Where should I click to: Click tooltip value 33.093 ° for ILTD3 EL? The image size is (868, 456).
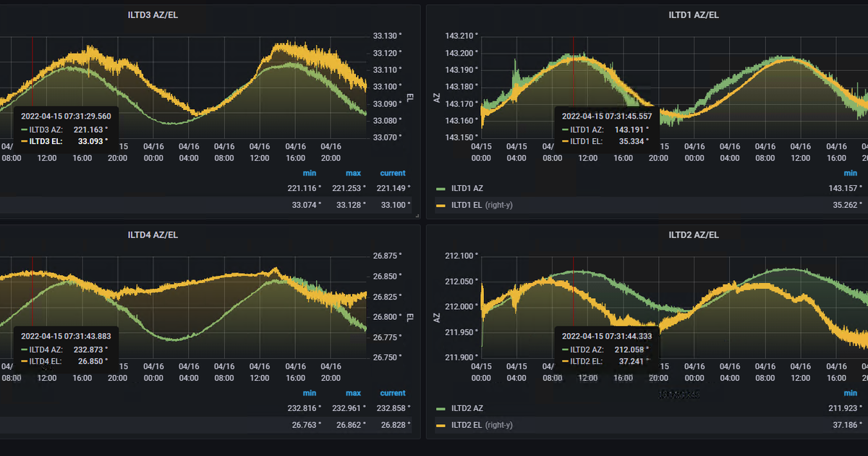coord(93,141)
